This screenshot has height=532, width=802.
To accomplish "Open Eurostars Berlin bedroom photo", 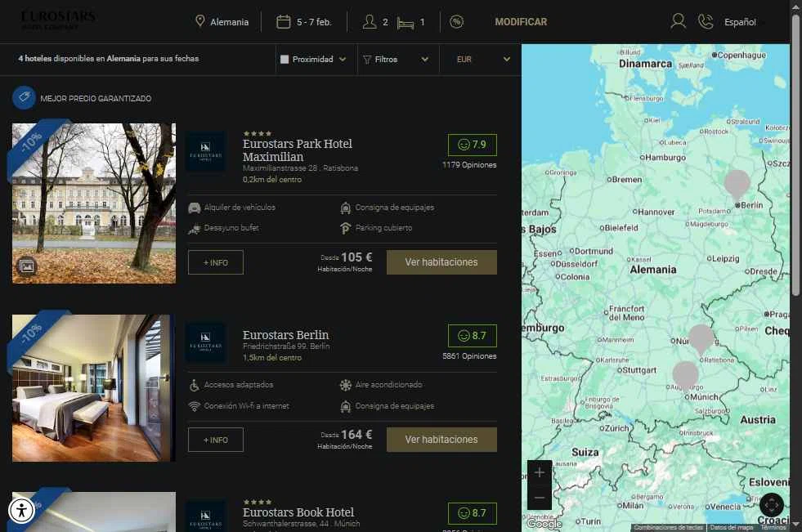I will point(93,388).
